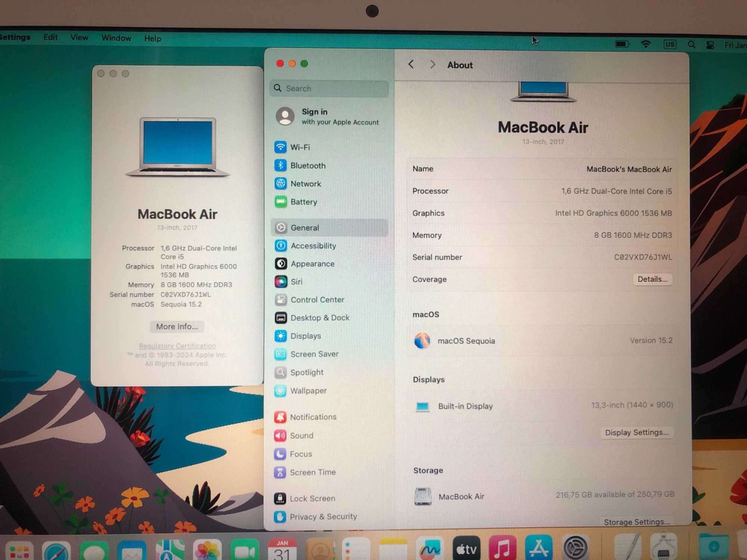Click More Info in About This Mac window
The height and width of the screenshot is (560, 747).
(x=177, y=327)
